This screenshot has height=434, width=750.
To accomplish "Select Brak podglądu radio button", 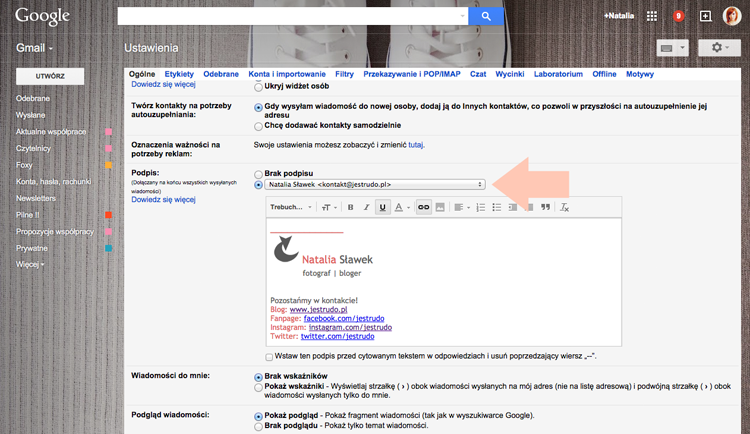I will pyautogui.click(x=258, y=426).
